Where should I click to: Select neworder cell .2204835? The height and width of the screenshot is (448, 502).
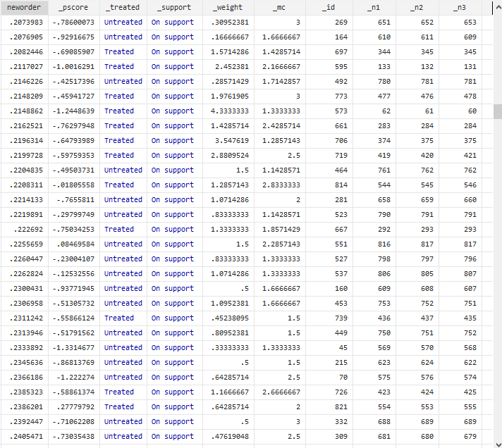coord(25,170)
